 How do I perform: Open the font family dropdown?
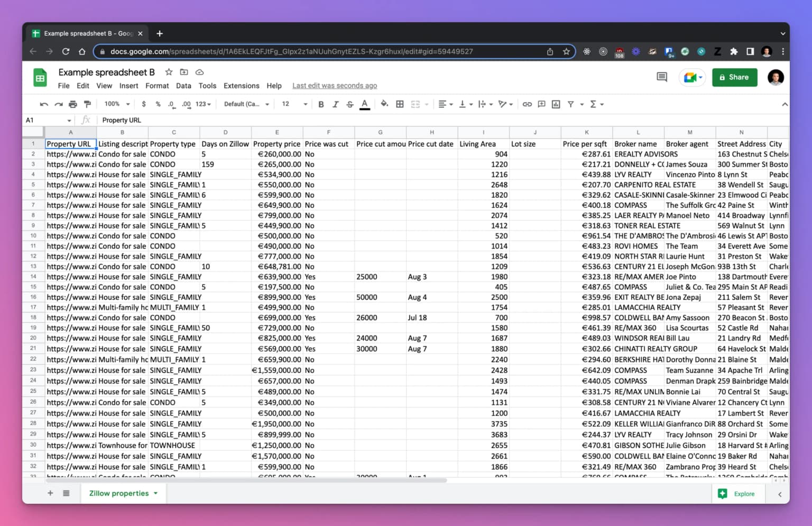[x=246, y=104]
